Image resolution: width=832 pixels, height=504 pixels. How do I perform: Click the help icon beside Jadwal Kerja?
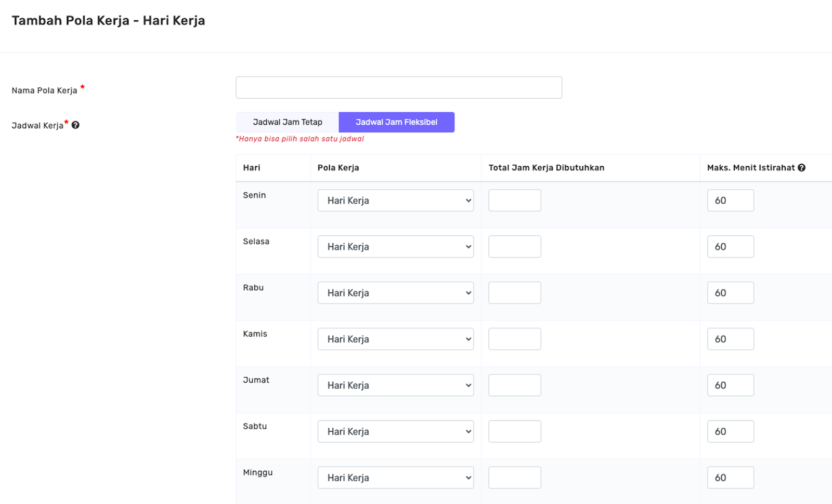tap(76, 125)
